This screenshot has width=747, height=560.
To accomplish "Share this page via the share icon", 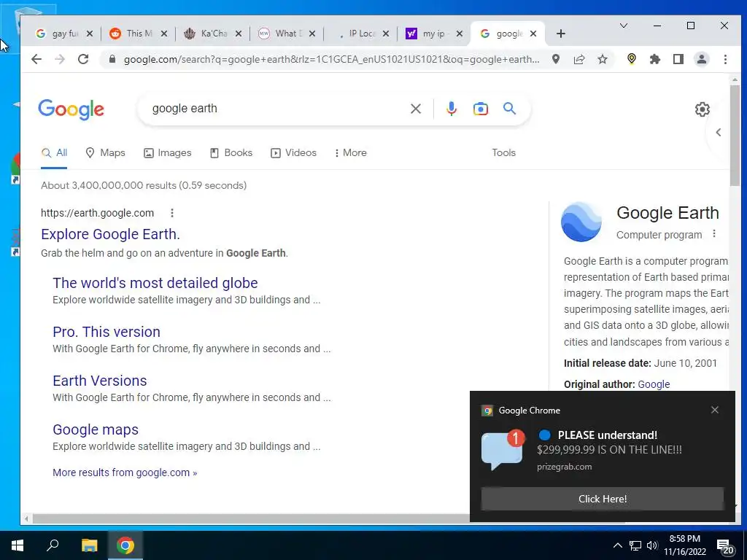I will [578, 59].
